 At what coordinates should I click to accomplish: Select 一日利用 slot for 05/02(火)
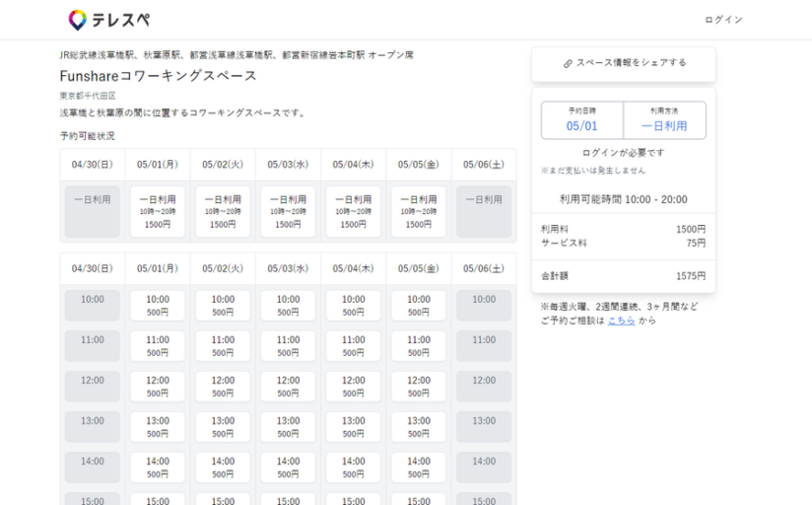(223, 211)
